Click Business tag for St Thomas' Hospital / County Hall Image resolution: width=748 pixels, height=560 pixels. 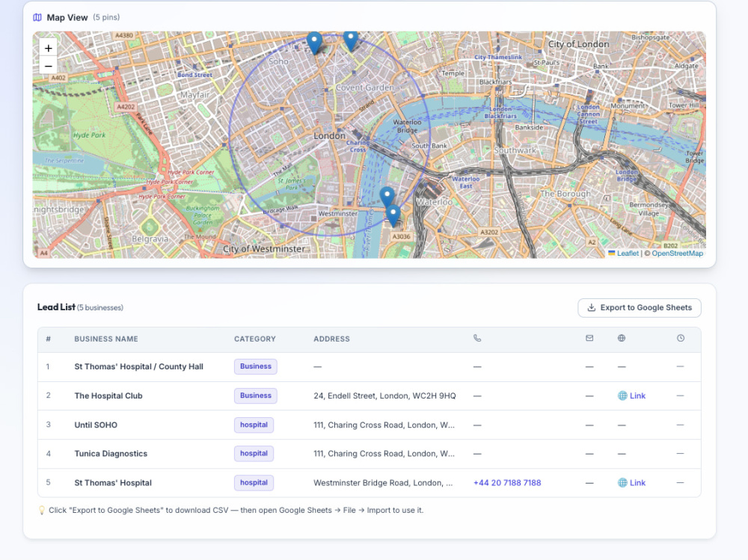256,366
